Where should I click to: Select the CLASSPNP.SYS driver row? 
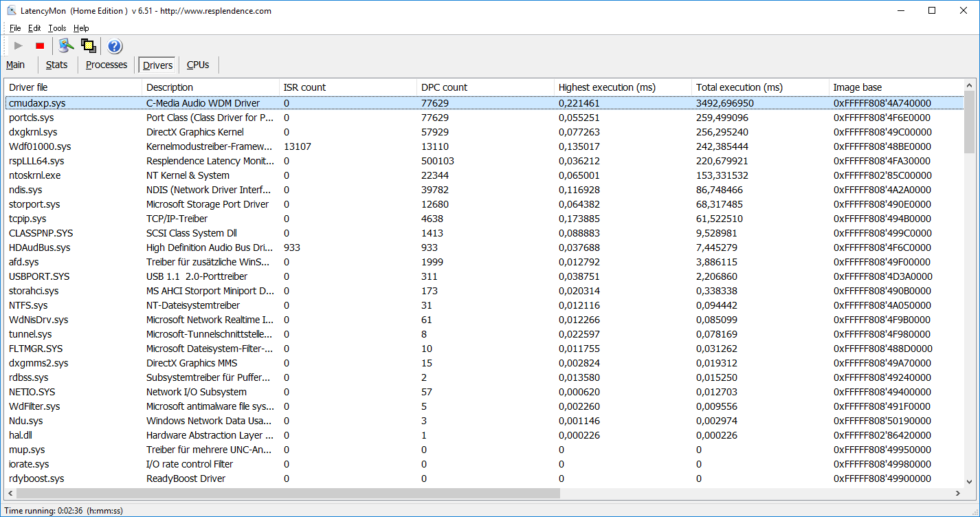click(x=484, y=233)
